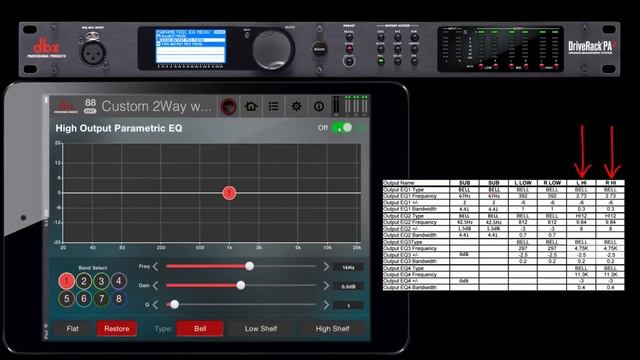Screen dimensions: 640x360
Task: Click the DriveRack output level meter panel
Action: click(500, 49)
